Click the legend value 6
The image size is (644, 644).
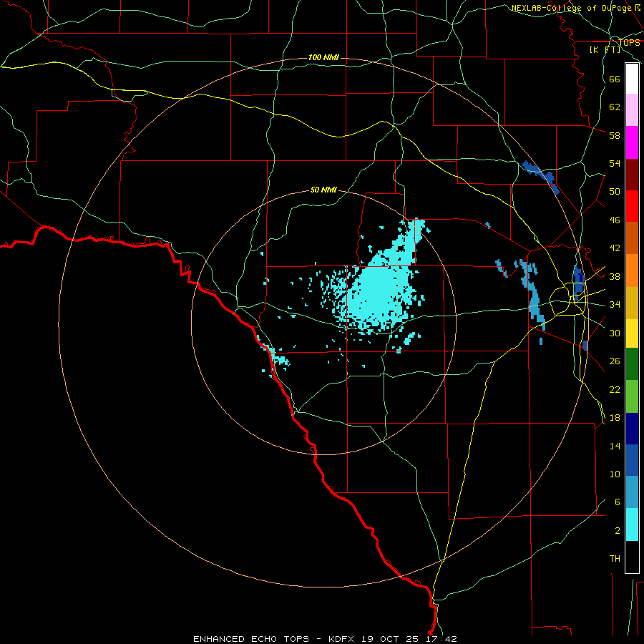click(617, 502)
